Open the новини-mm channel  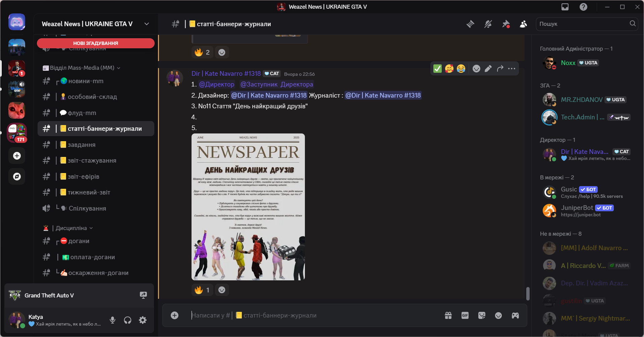[96, 81]
